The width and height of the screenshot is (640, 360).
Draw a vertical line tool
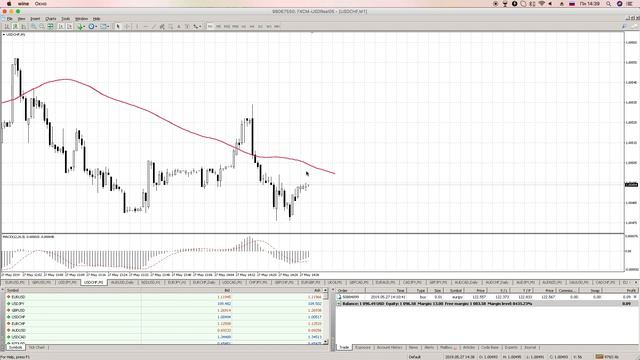point(137,27)
